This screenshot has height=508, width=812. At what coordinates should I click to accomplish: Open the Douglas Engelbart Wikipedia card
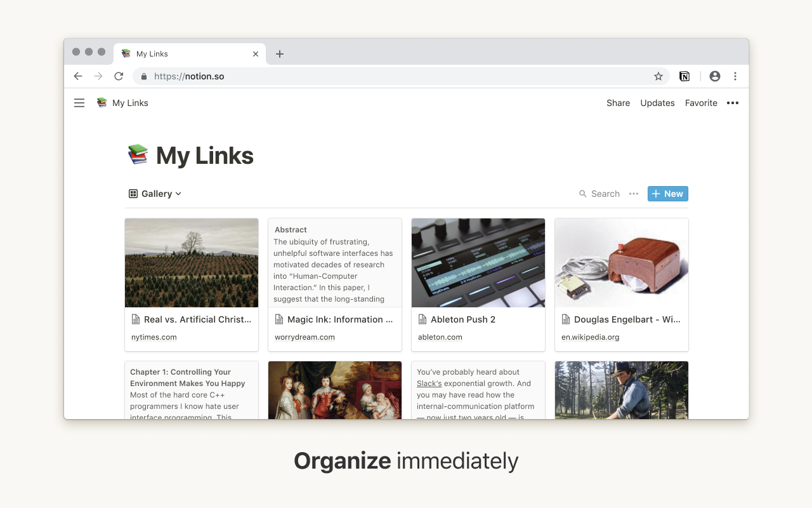(621, 284)
